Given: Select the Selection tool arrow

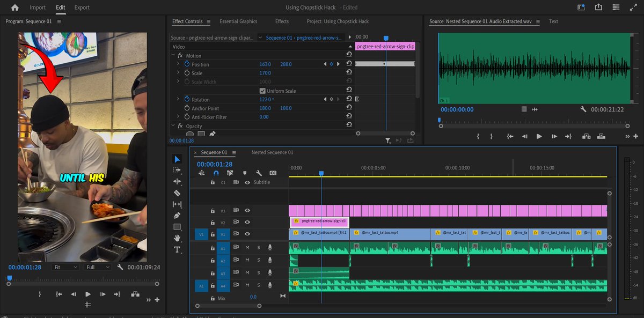Looking at the screenshot, I should click(178, 159).
